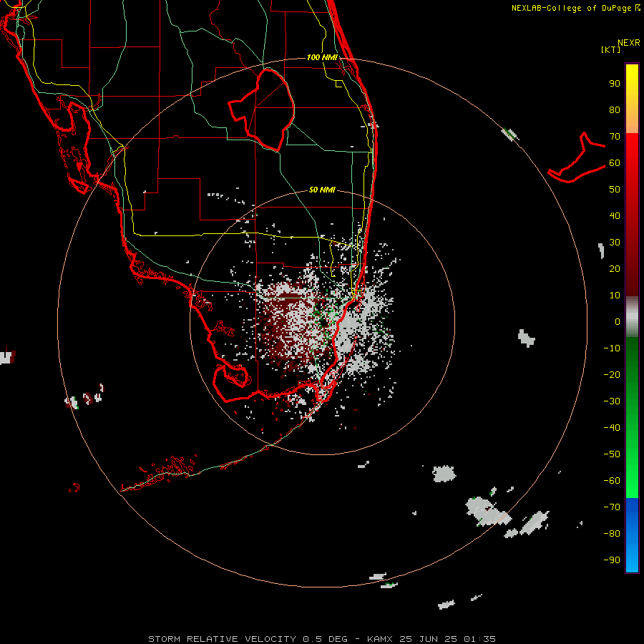
Task: Click the -90 value on velocity scale
Action: tap(612, 560)
